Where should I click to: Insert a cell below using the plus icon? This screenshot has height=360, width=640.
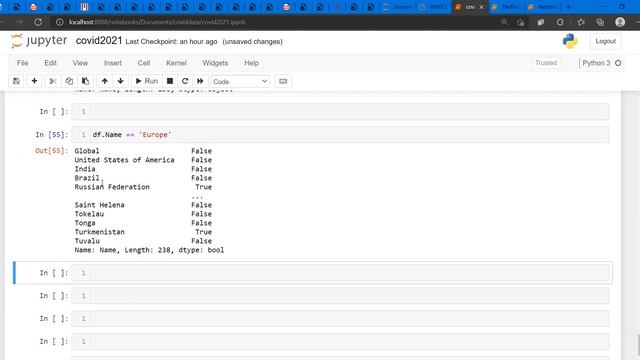[34, 81]
